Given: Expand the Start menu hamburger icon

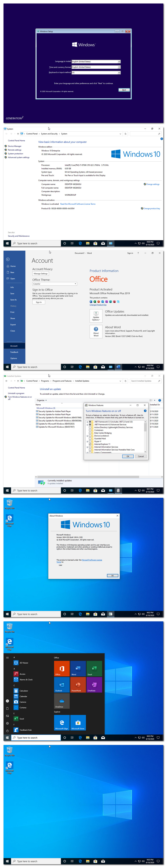Looking at the screenshot, I should (x=7, y=657).
